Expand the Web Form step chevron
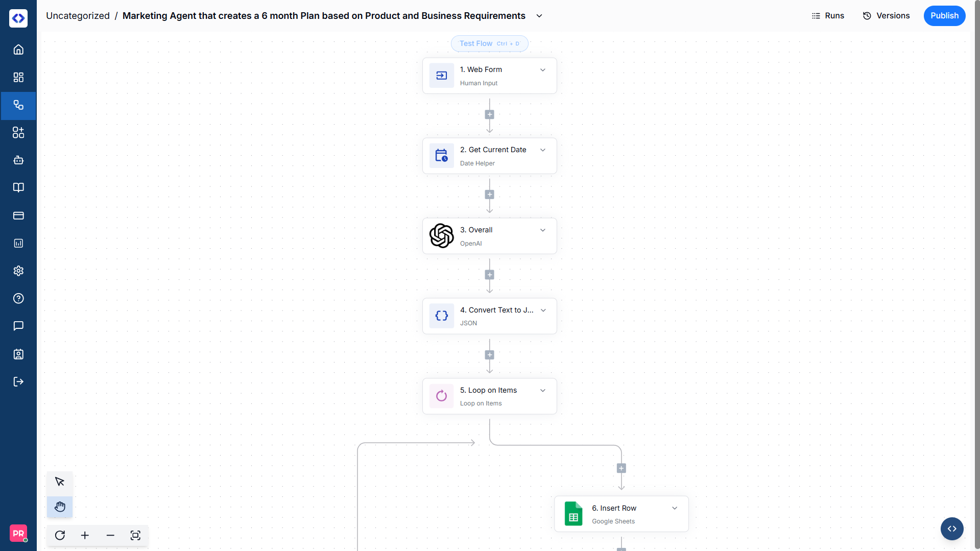The image size is (980, 551). coord(543,70)
